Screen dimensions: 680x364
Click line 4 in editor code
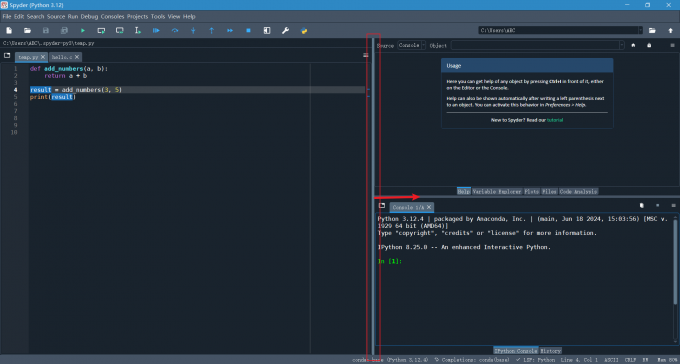click(197, 90)
